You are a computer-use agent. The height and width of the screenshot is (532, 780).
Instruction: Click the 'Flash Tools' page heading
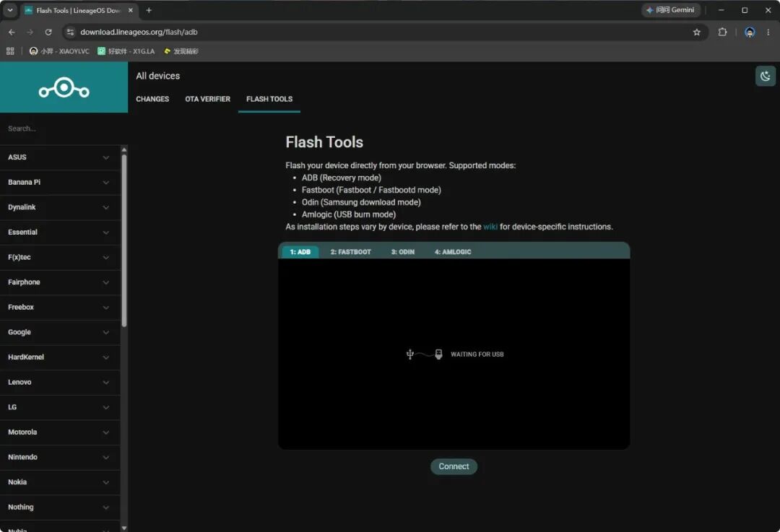pos(324,142)
